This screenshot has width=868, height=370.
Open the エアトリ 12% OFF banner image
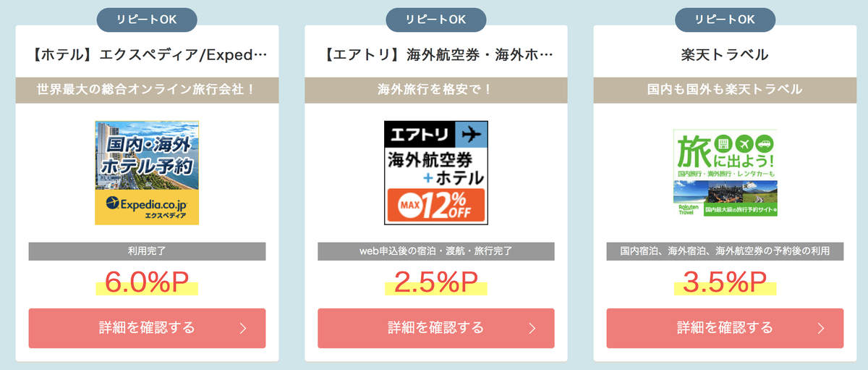[x=436, y=172]
